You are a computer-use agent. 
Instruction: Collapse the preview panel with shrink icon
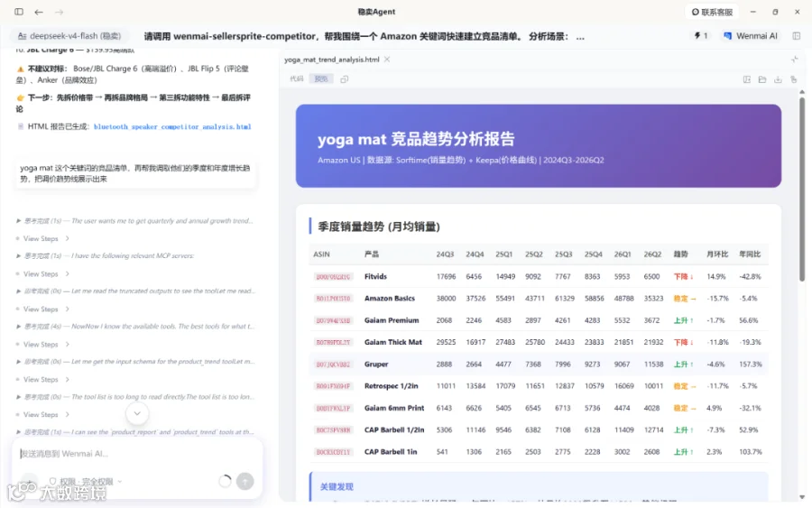[794, 60]
